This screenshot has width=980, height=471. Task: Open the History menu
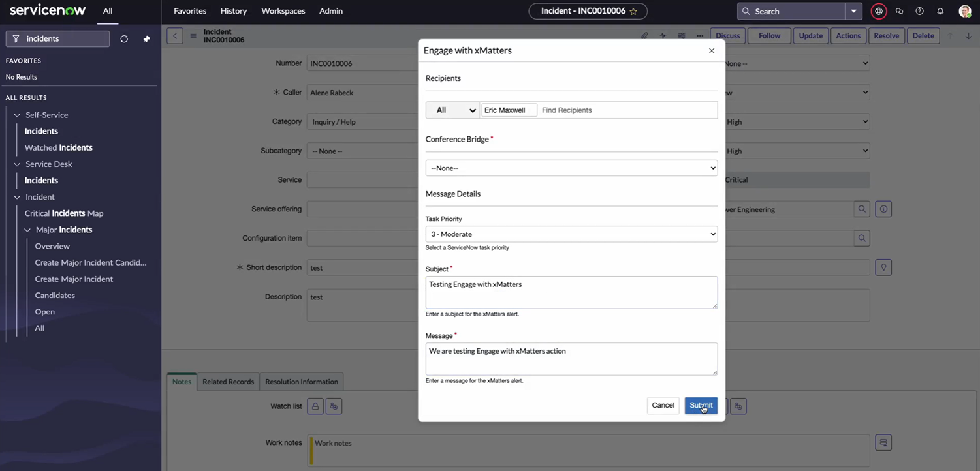[234, 11]
